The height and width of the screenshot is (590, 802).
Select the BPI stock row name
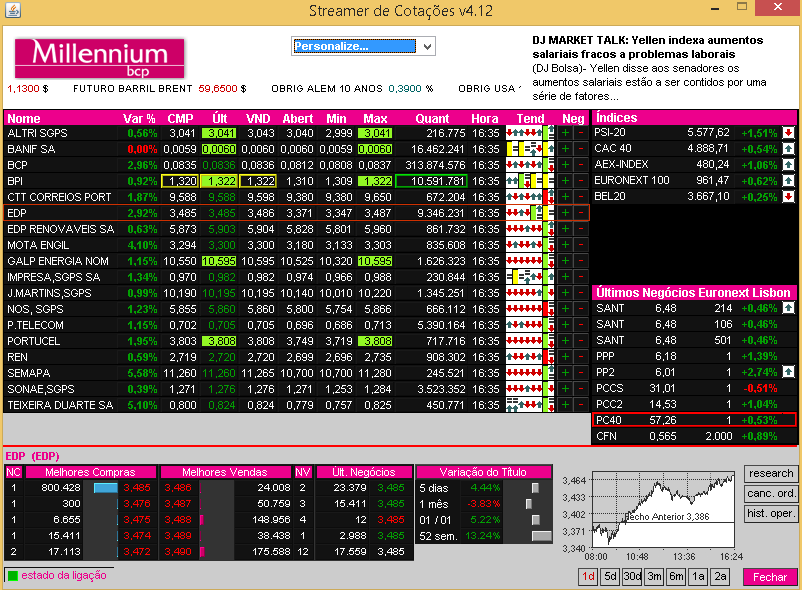point(15,181)
